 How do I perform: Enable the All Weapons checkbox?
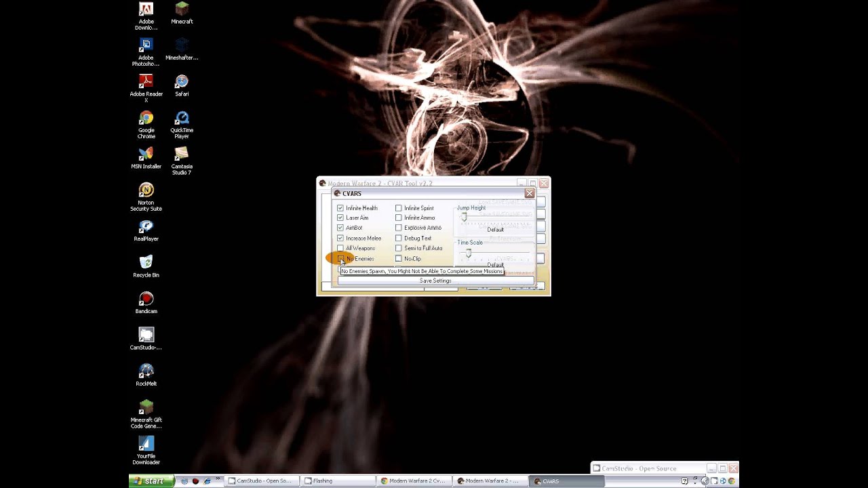(x=340, y=248)
